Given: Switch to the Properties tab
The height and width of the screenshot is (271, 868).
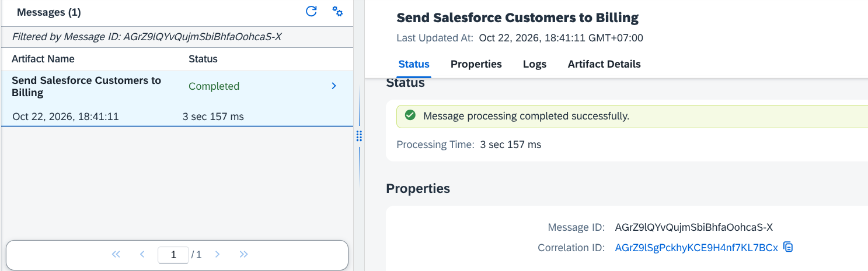Looking at the screenshot, I should click(x=476, y=64).
